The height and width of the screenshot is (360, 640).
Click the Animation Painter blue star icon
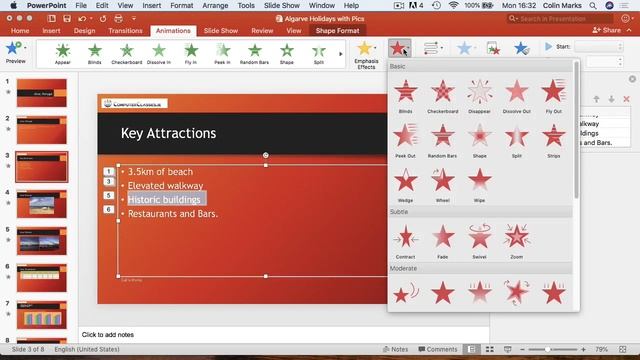(521, 49)
